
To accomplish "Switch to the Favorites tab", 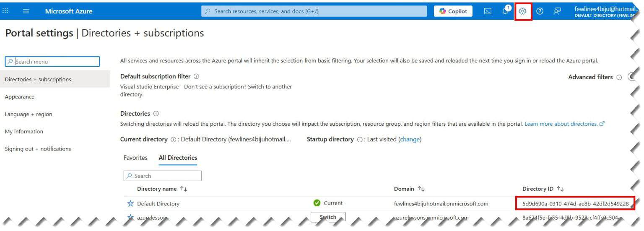I will click(135, 158).
